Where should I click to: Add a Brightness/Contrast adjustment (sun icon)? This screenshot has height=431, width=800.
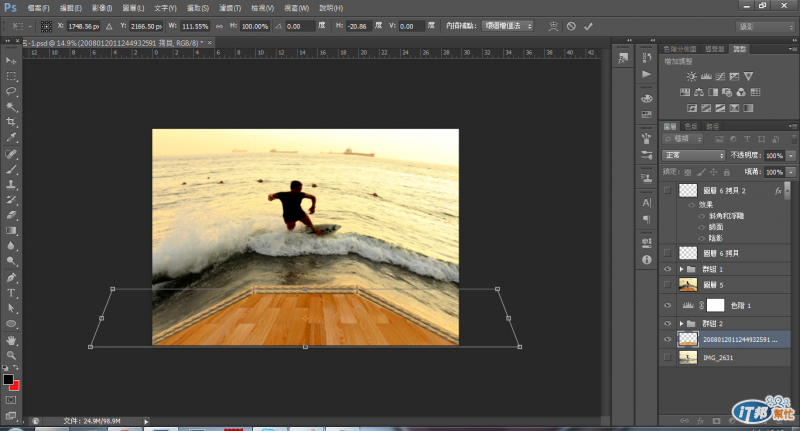coord(691,76)
